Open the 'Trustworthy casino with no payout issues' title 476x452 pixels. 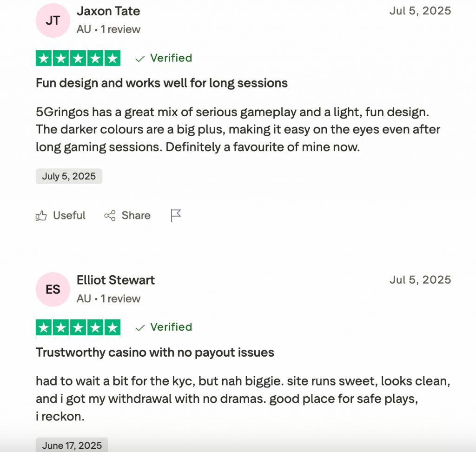[x=155, y=352]
